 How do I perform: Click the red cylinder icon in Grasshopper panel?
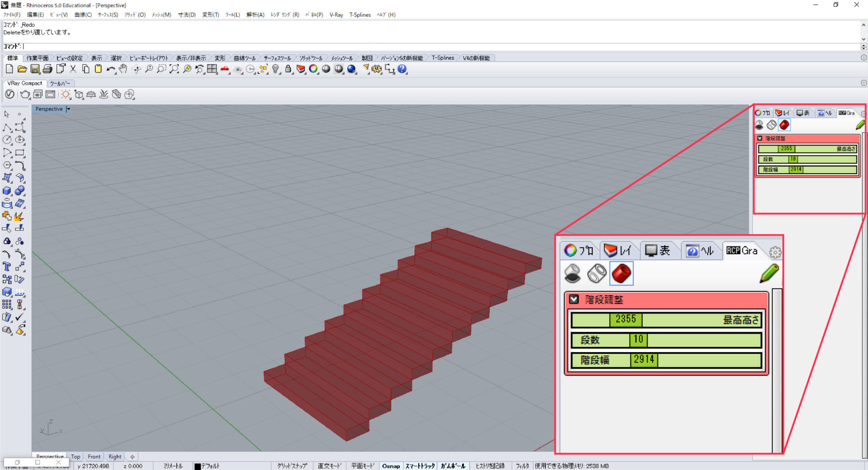[x=784, y=125]
